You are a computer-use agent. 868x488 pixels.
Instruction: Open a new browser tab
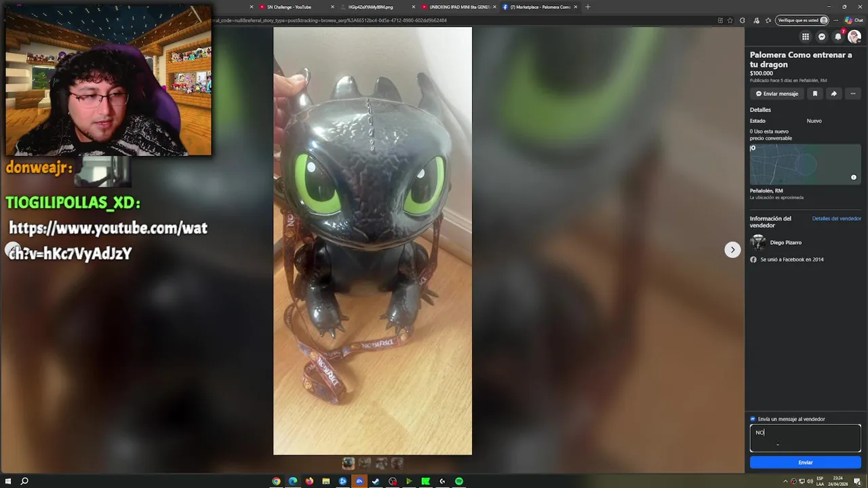[x=587, y=7]
